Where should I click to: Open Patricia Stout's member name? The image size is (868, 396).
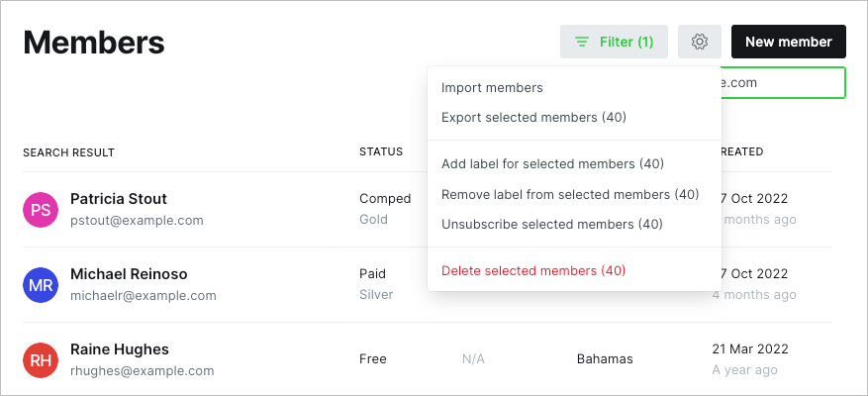[119, 199]
